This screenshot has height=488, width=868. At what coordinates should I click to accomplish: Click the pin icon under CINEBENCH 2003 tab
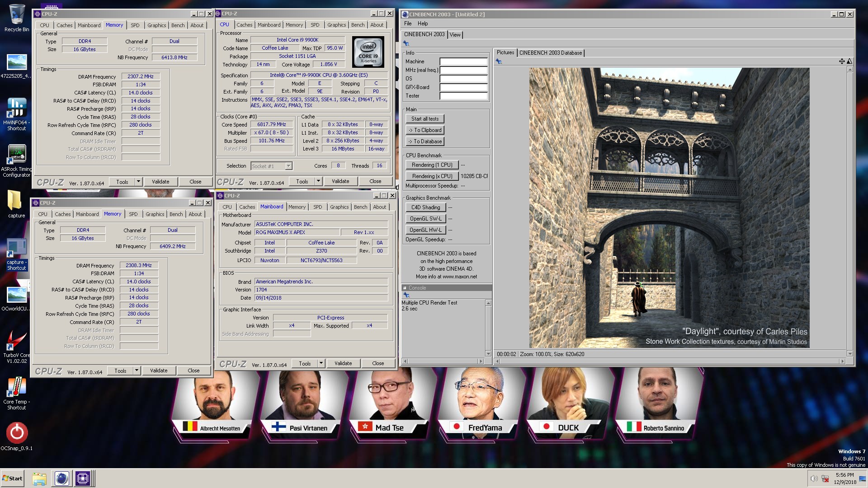406,43
